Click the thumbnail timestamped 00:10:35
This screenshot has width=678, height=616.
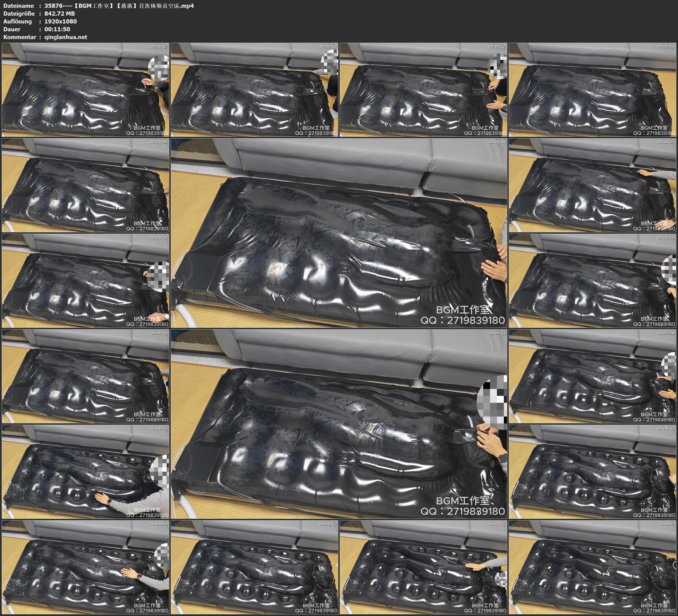click(424, 567)
